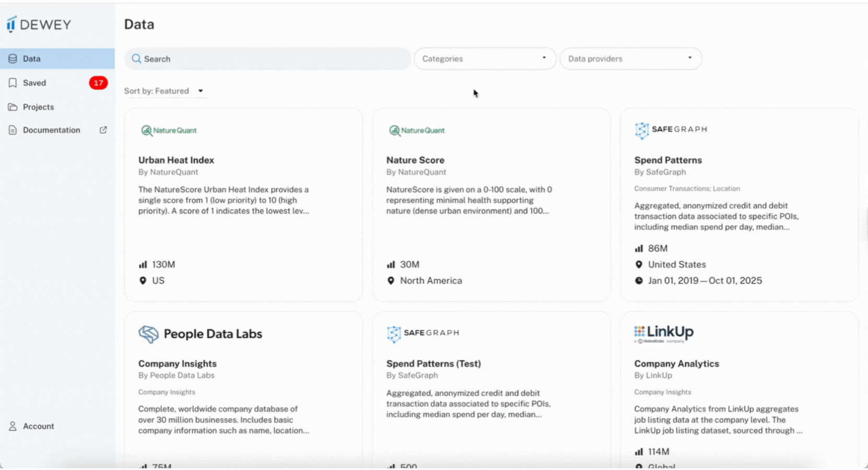Screen dimensions: 868x470
Task: Click the Search input field
Action: point(267,59)
